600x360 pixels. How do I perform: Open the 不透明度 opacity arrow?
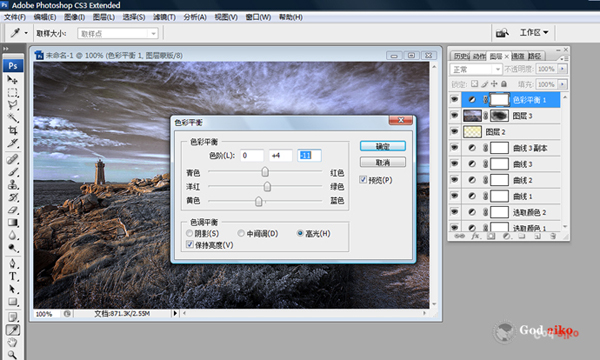point(562,69)
